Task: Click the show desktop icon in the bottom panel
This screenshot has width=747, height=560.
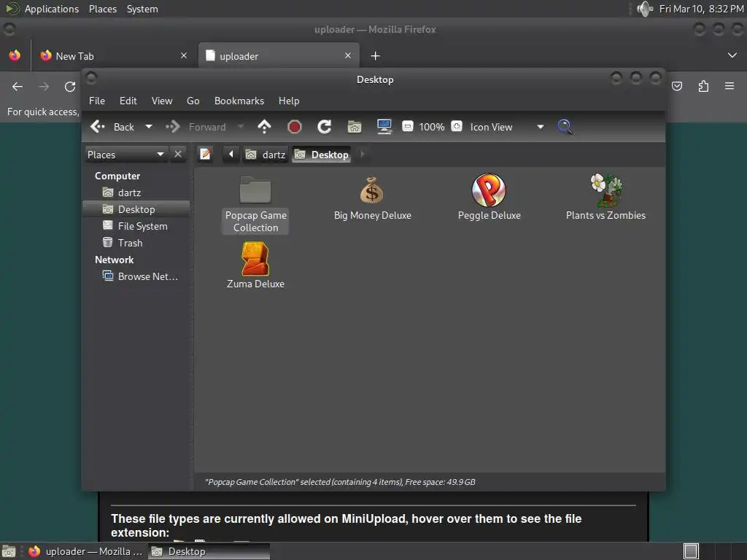Action: tap(9, 551)
